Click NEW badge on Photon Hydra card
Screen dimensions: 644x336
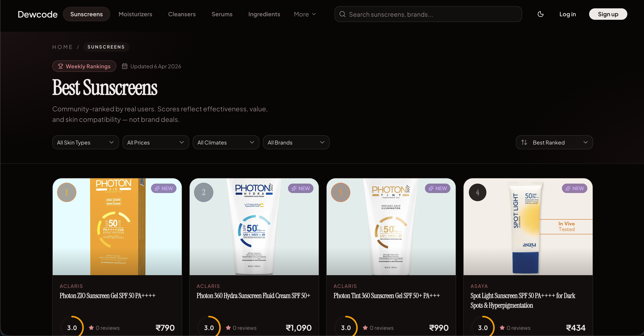tap(300, 188)
